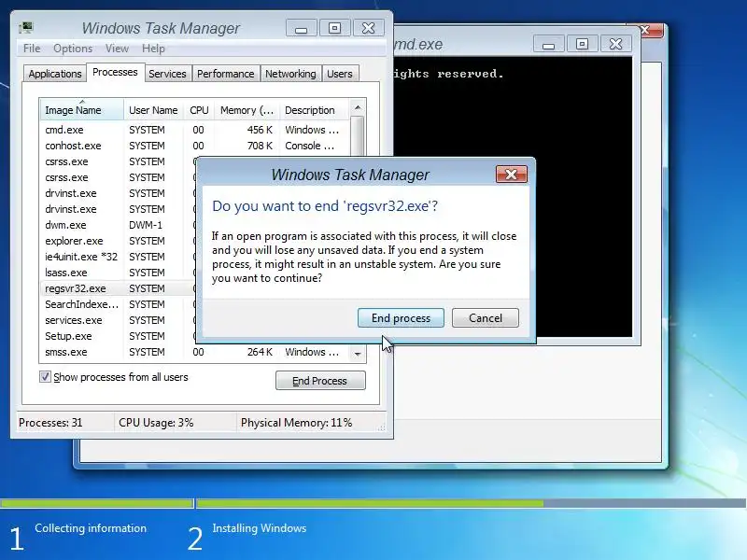Viewport: 747px width, 560px height.
Task: Sort by CPU column header
Action: [x=199, y=110]
